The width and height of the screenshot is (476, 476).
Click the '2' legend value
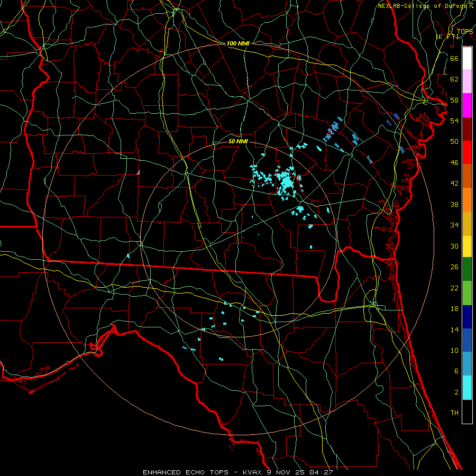(x=456, y=392)
